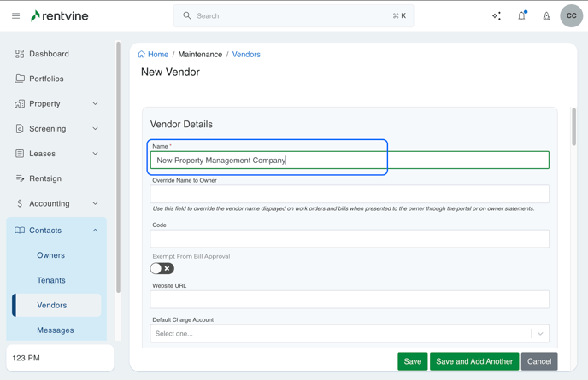This screenshot has height=380, width=588.
Task: Open the Default Charge Account dropdown
Action: 350,333
